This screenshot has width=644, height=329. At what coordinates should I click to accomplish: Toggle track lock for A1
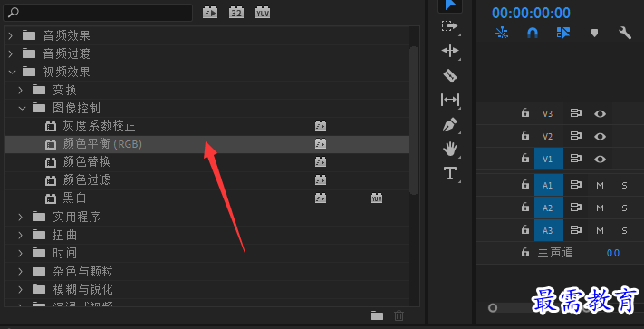525,184
